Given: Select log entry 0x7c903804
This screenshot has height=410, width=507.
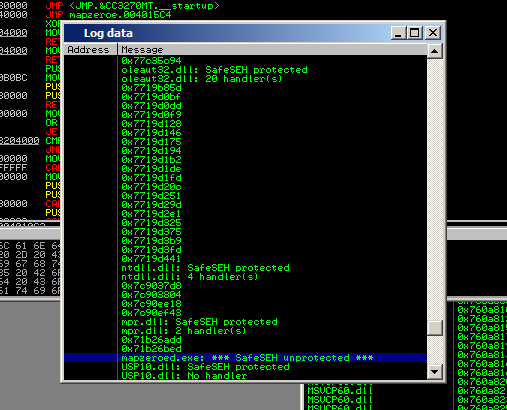Looking at the screenshot, I should (151, 295).
